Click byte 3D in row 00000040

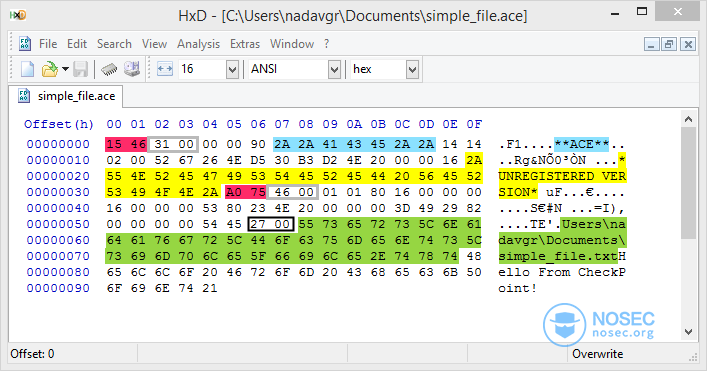[x=402, y=208]
